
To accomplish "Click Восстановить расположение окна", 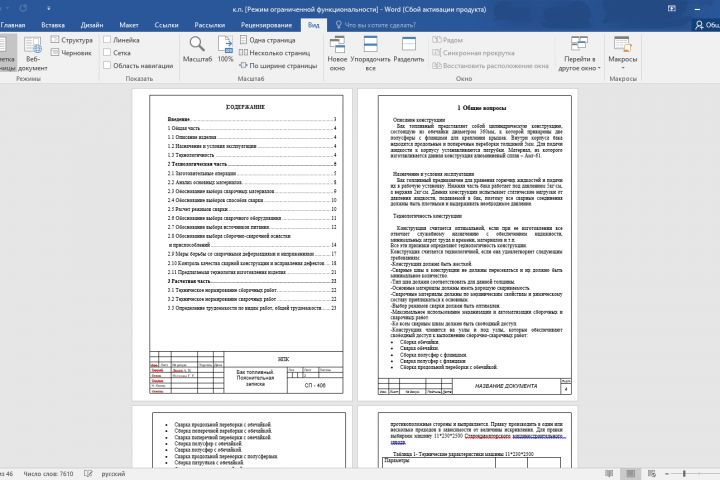I will pos(490,66).
